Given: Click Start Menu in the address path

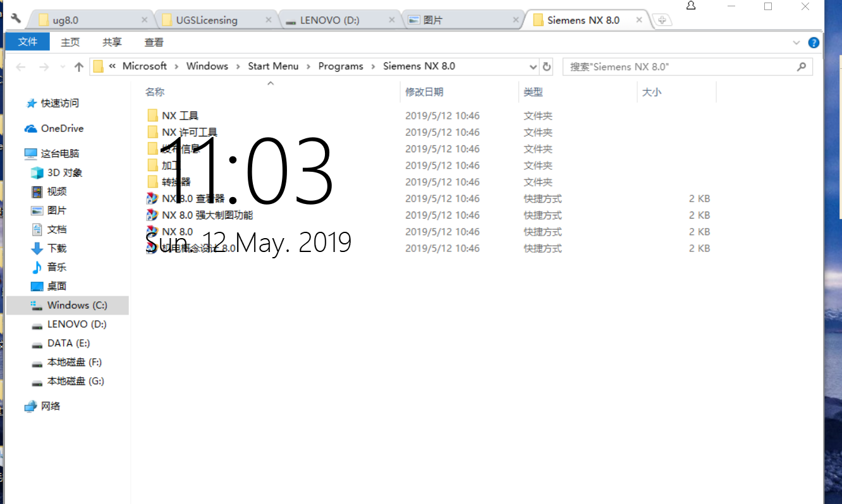Looking at the screenshot, I should [x=273, y=66].
